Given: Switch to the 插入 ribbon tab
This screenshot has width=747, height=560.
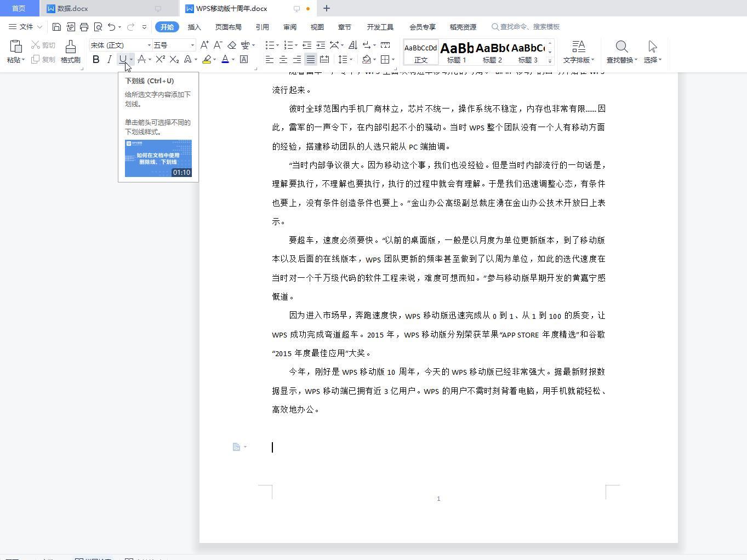Looking at the screenshot, I should point(194,27).
